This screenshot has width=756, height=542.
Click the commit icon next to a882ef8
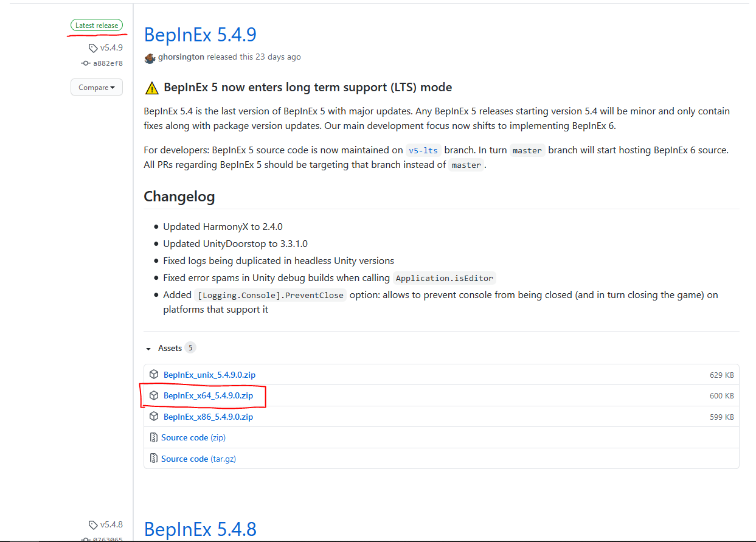pyautogui.click(x=86, y=63)
